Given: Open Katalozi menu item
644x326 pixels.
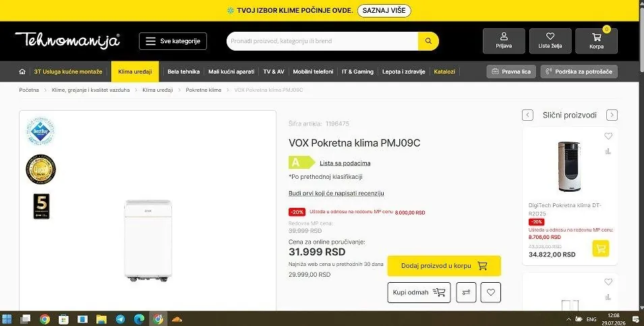Looking at the screenshot, I should point(444,72).
